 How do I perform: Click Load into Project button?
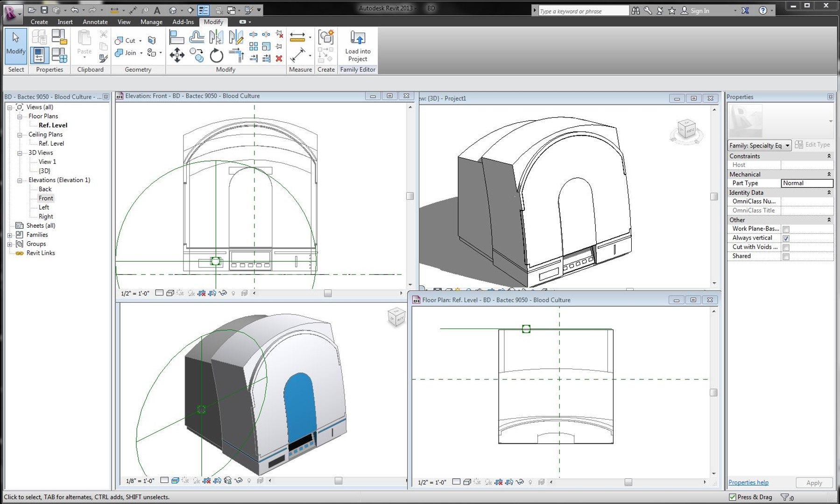358,46
